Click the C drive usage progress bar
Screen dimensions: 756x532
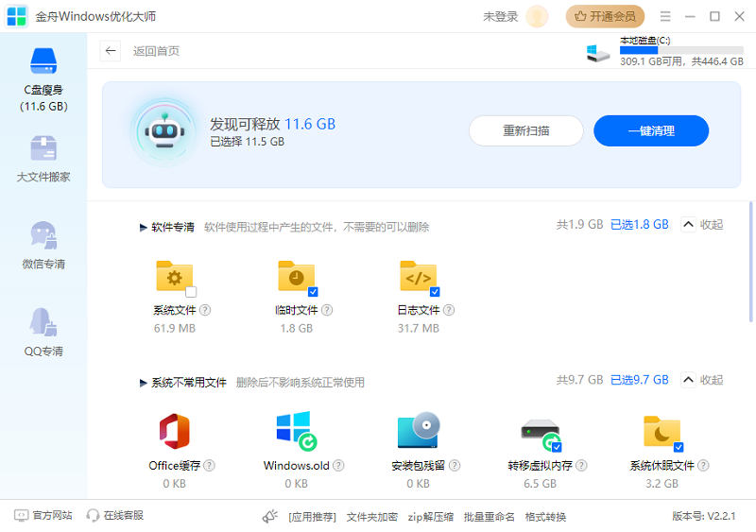coord(681,50)
